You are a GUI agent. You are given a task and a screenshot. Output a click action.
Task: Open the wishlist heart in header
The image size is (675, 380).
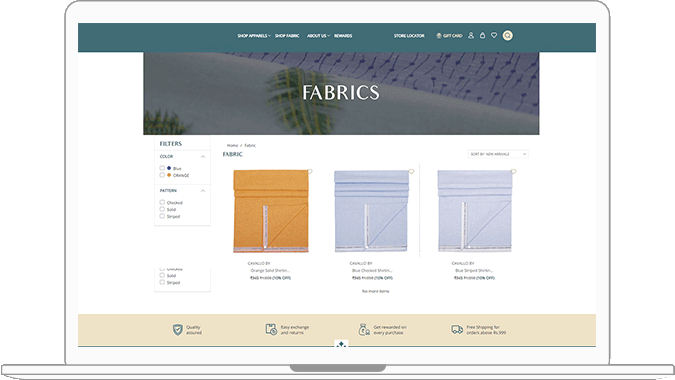coord(494,35)
